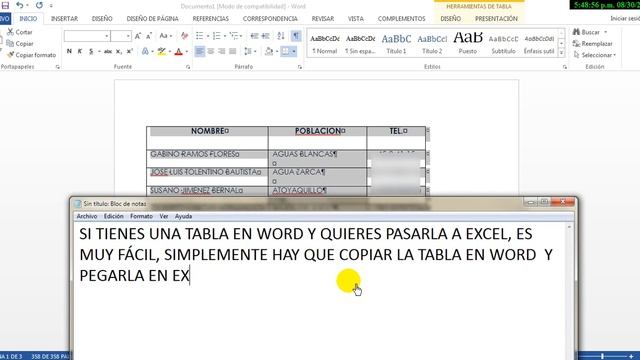Click in the Notepad text area

tap(320, 291)
